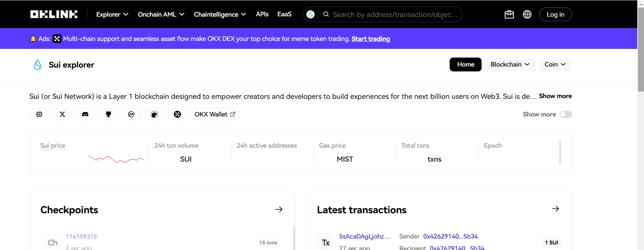Open the OKX Wallet external link
The height and width of the screenshot is (250, 644).
click(x=215, y=114)
